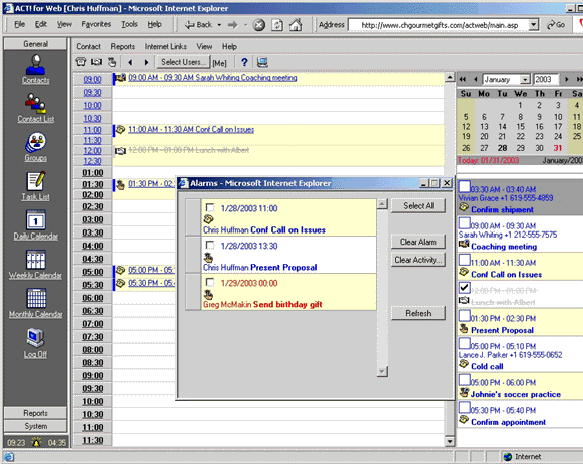Click the browser Home icon
583x464 pixels.
click(296, 25)
